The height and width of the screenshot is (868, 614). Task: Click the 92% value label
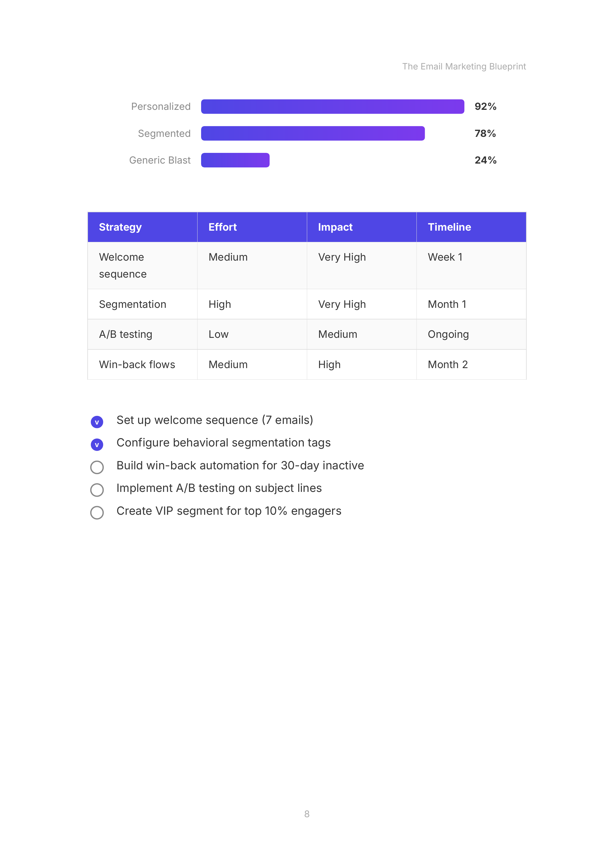(485, 107)
